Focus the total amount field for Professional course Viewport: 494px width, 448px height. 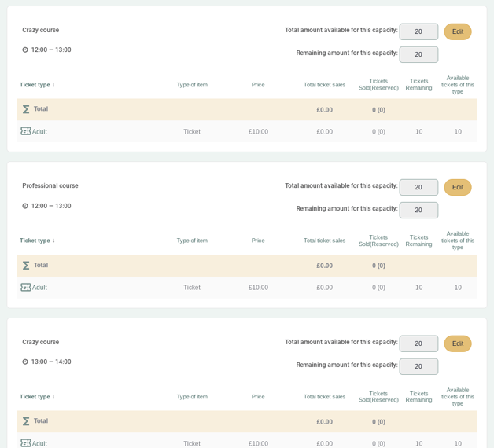(x=418, y=187)
